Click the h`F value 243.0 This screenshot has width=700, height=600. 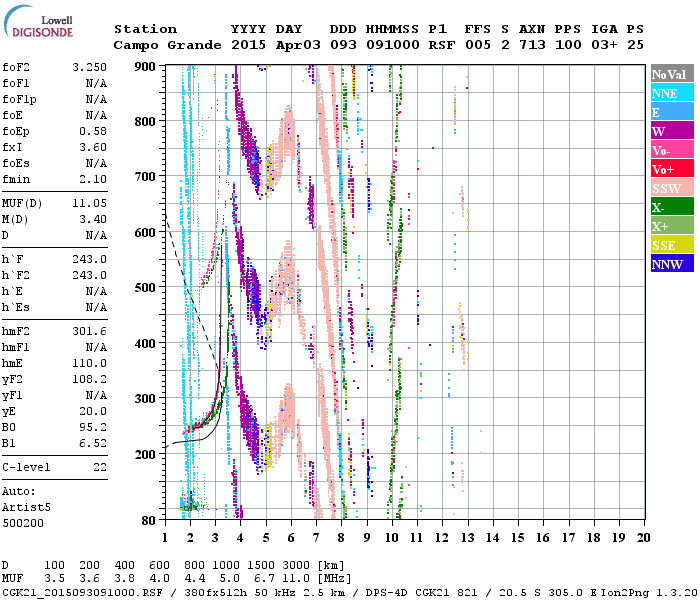(89, 259)
